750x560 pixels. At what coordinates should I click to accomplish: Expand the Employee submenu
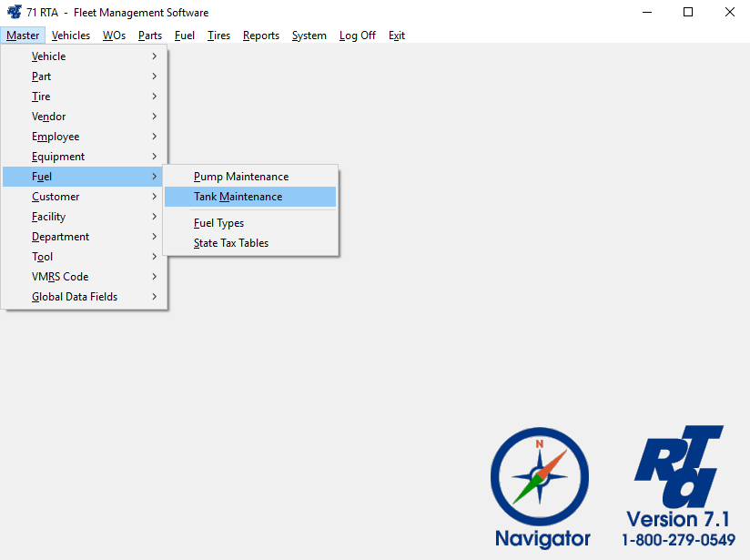tap(56, 137)
